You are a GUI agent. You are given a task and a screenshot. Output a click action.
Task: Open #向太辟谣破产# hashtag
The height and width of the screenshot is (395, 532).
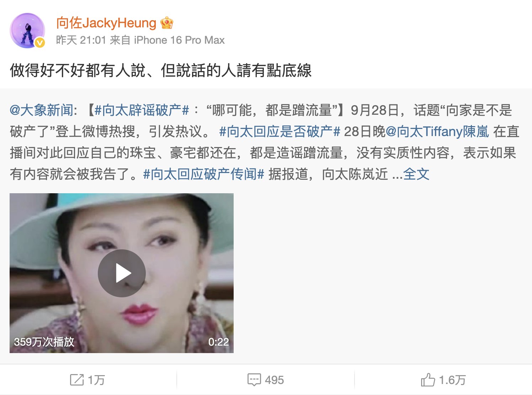coord(142,110)
